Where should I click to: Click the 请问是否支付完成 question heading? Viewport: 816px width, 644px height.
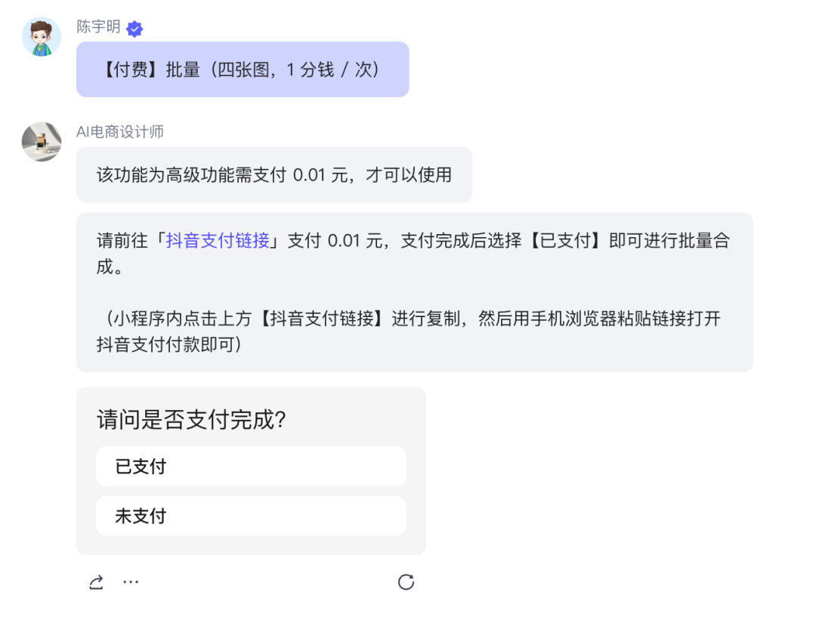point(191,420)
